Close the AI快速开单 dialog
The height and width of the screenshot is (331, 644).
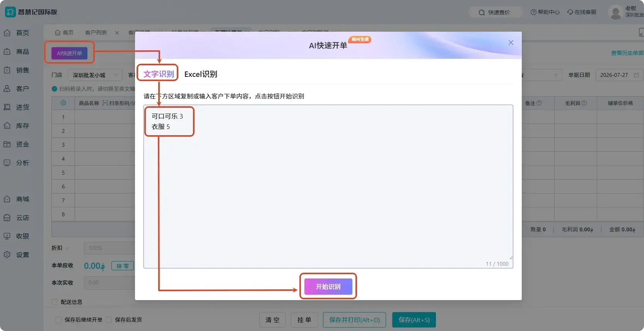511,42
